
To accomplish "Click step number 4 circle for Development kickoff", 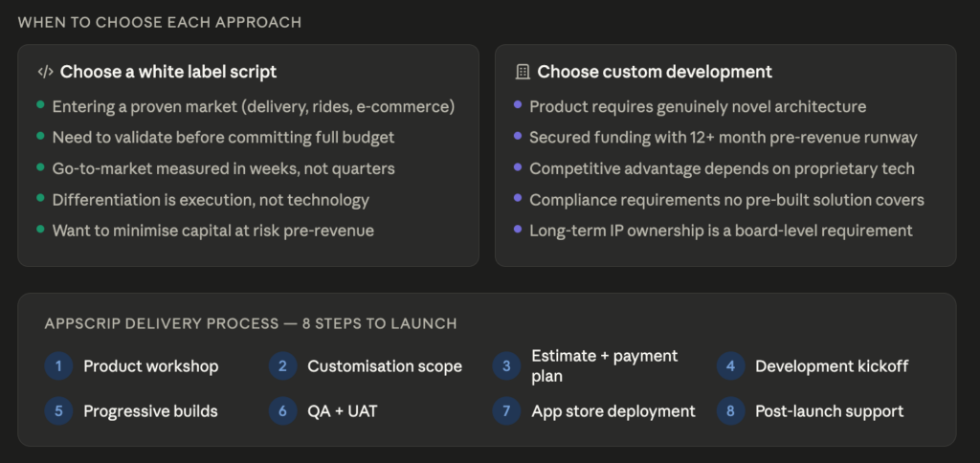I will [730, 366].
